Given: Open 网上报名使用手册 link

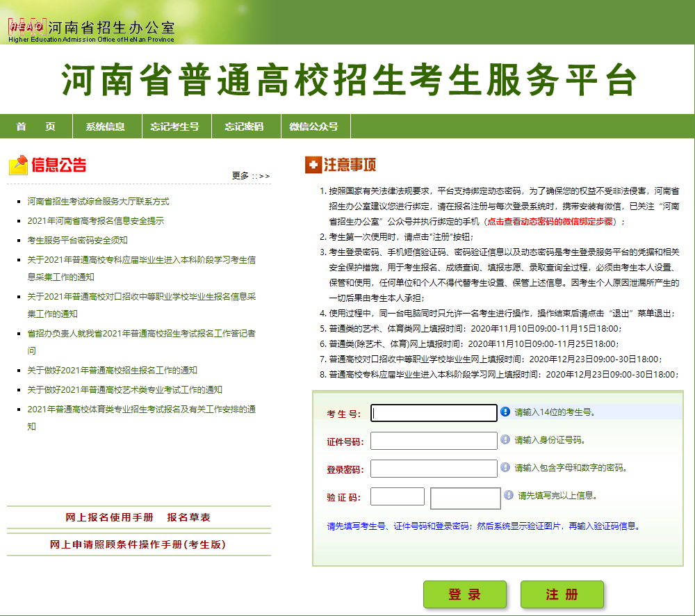Looking at the screenshot, I should (109, 517).
